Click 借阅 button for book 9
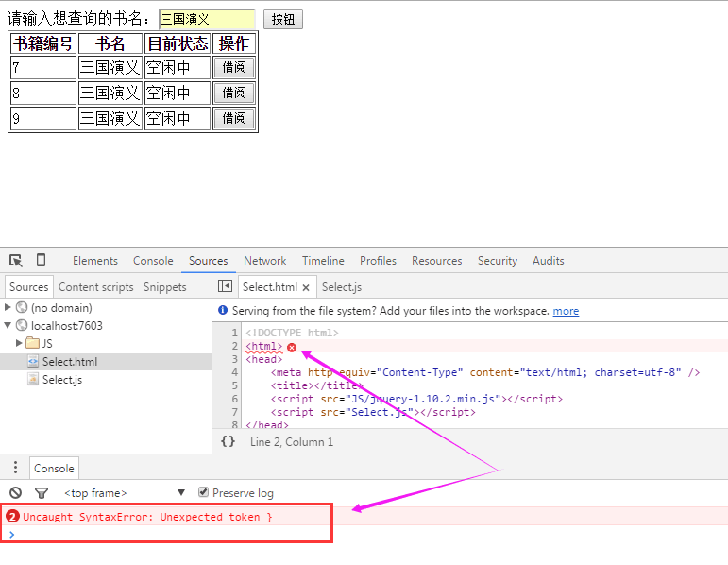The width and height of the screenshot is (728, 565). point(233,118)
